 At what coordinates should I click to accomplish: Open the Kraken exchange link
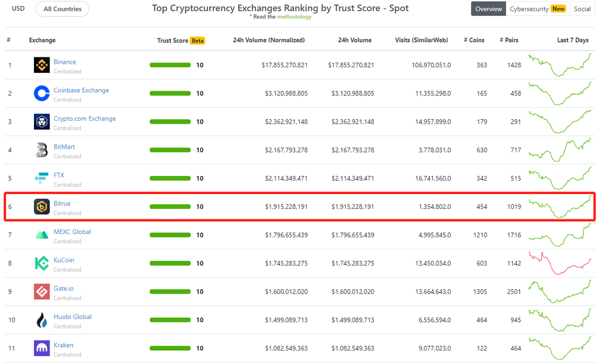(63, 345)
